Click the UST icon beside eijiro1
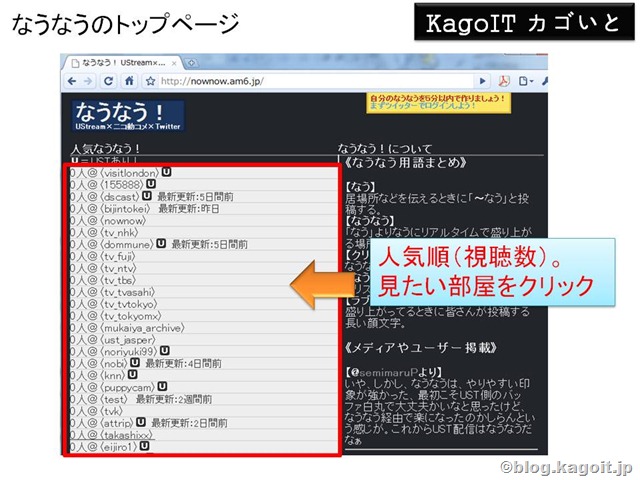640x480 pixels. [144, 446]
